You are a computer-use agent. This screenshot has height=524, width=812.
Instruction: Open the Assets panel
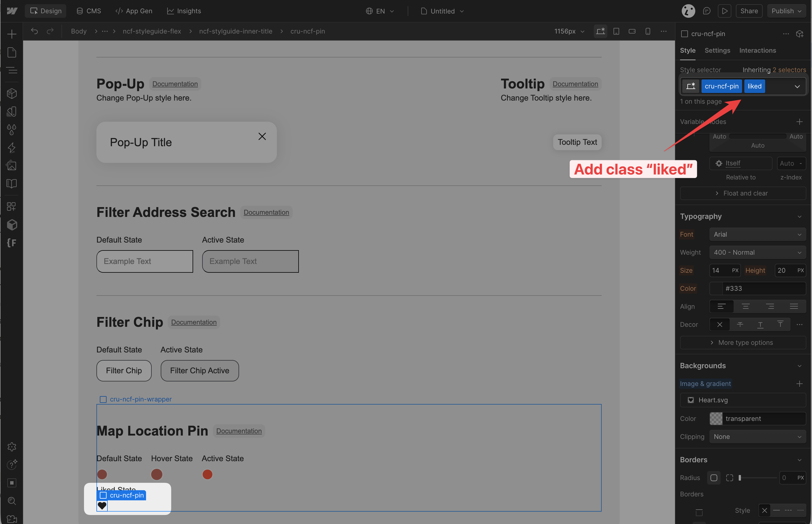tap(12, 166)
